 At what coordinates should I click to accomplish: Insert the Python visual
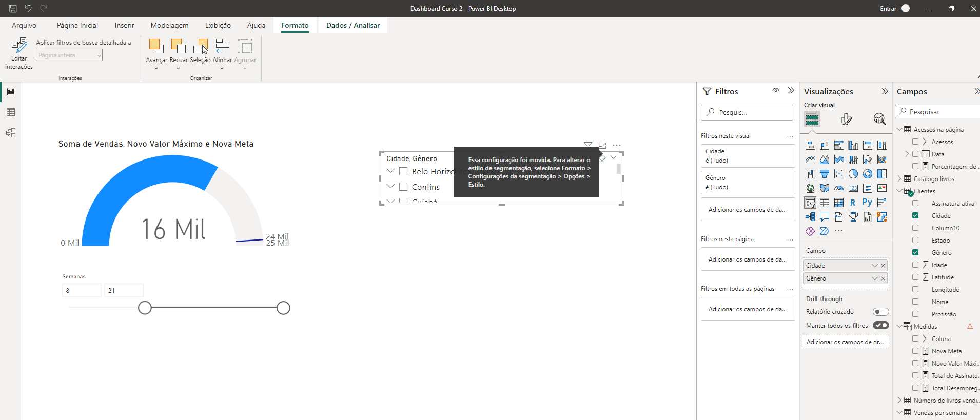[x=867, y=203]
